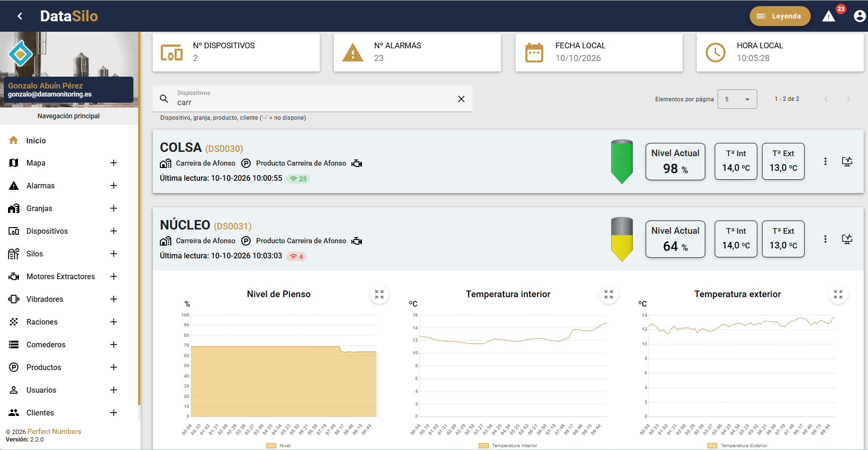Click the green silo level icon for COLSA

click(622, 161)
